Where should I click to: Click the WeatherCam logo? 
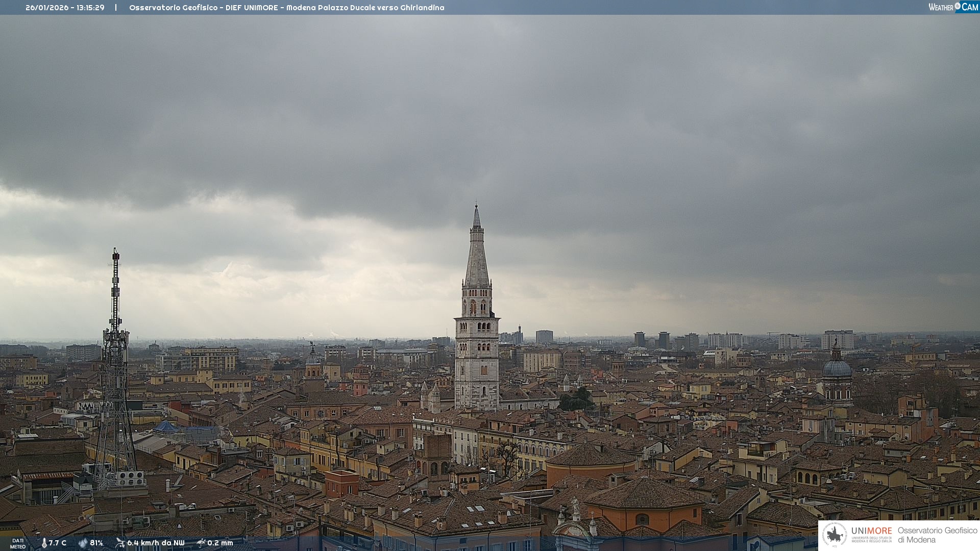click(x=953, y=7)
